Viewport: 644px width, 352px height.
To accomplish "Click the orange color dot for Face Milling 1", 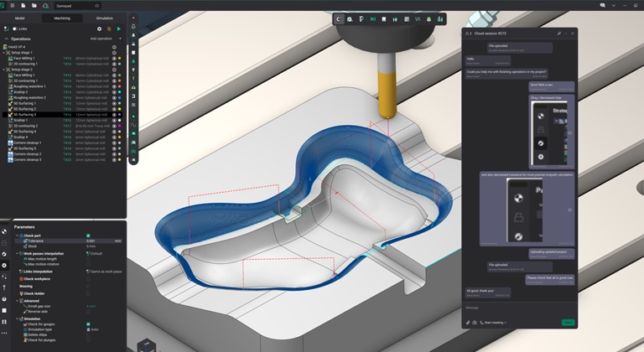I will pos(121,59).
